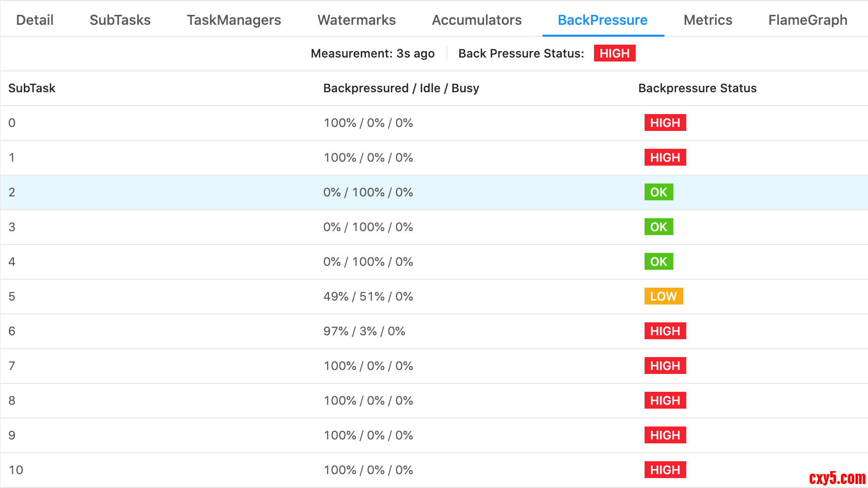Click the OK badge for subtask 3
The width and height of the screenshot is (868, 488).
658,227
